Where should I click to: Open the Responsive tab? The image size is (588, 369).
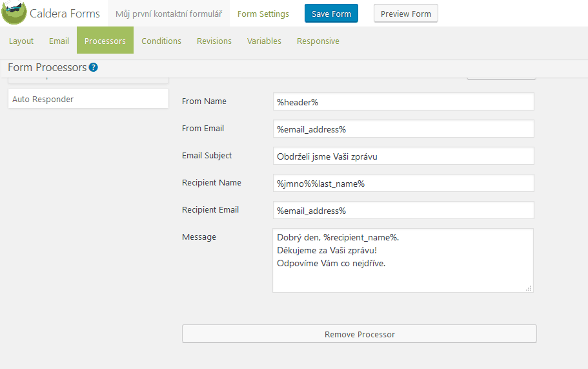(318, 41)
